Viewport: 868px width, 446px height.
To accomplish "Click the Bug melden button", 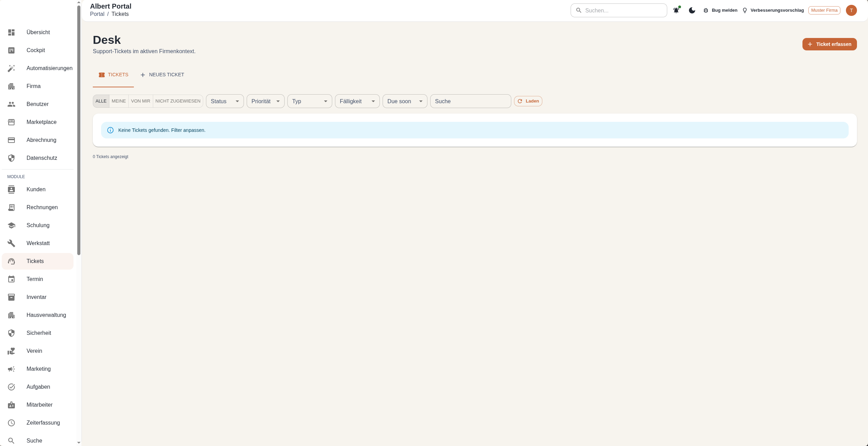I will 720,10.
